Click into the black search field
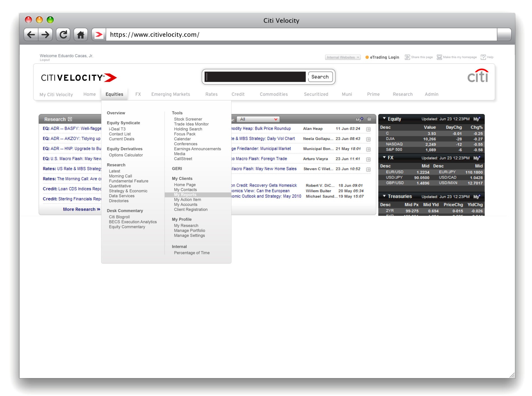 coord(255,77)
